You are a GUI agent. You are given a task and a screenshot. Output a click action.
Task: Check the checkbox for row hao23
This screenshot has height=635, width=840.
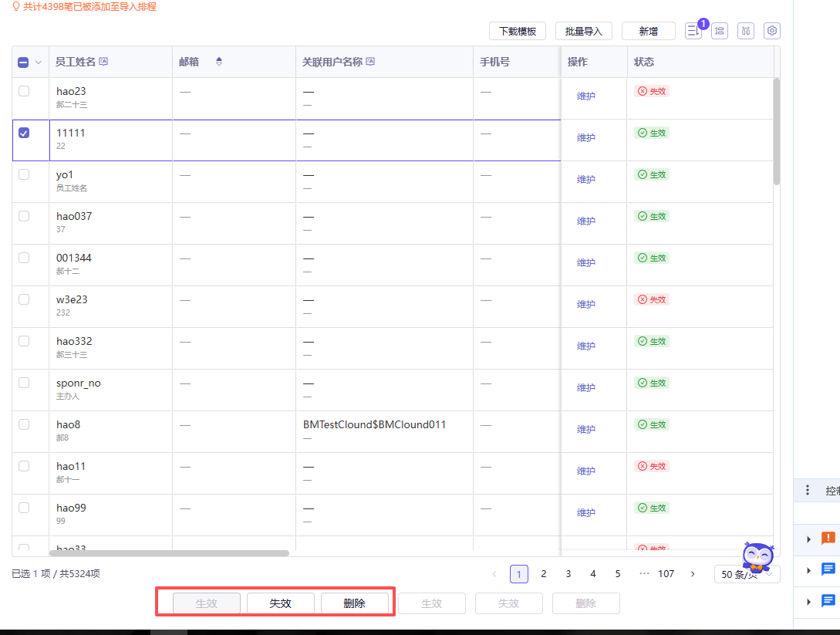24,91
